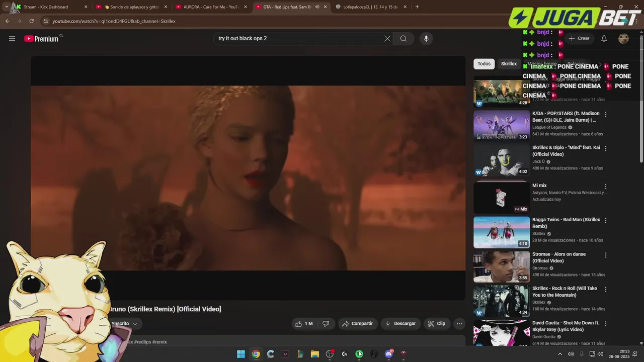
Task: Open David Guetta Shot Me Down title
Action: (x=566, y=326)
